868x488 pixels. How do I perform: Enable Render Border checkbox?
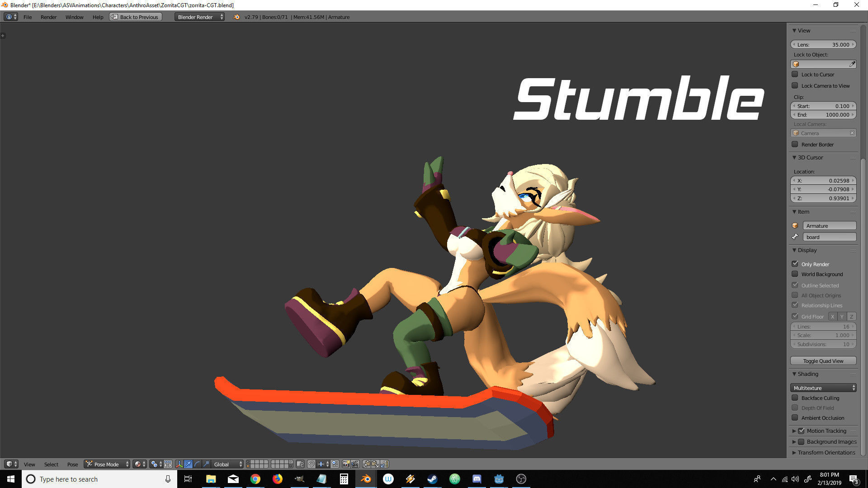[795, 144]
